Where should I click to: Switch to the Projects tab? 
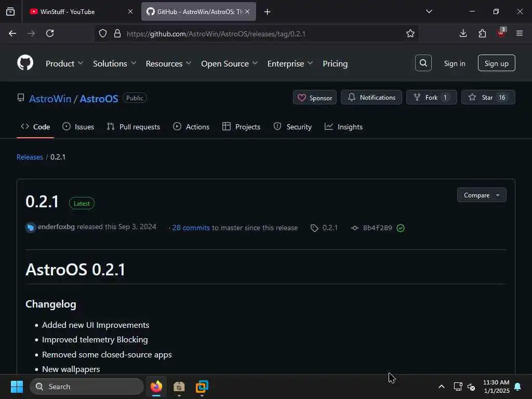(241, 127)
